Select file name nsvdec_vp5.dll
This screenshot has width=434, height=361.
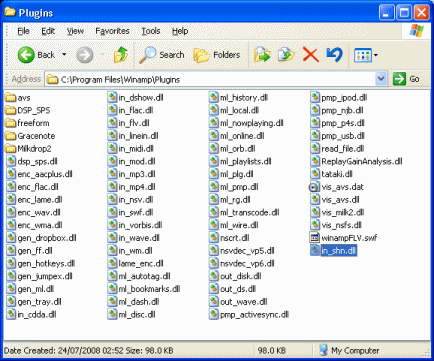tap(247, 251)
